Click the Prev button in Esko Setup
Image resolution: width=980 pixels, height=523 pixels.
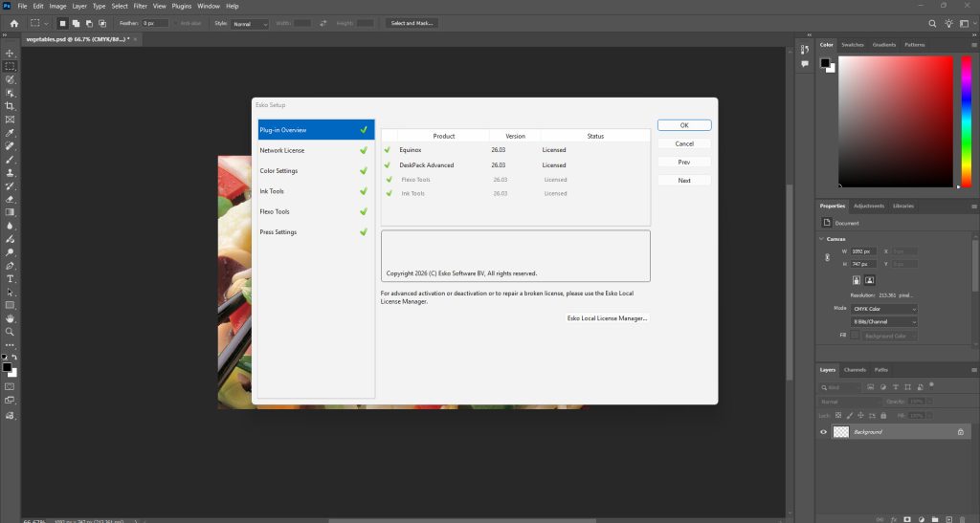(x=684, y=162)
